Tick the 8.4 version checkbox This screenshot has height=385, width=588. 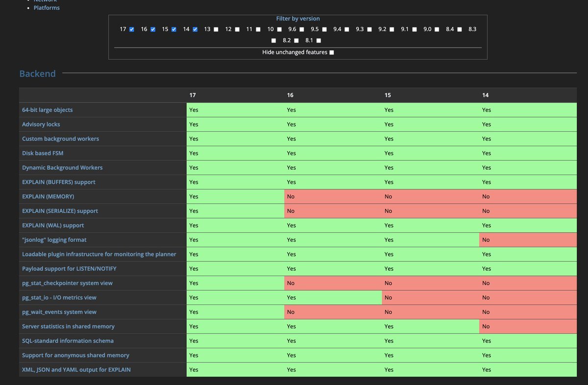coord(460,29)
